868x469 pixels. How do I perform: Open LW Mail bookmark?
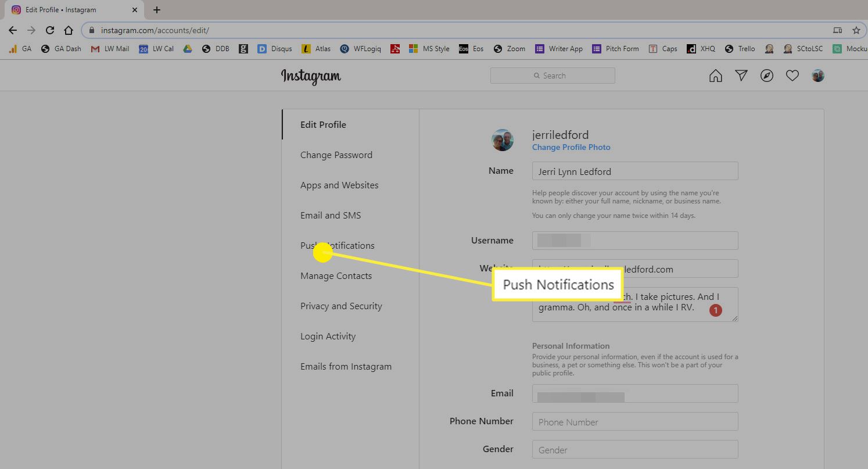tap(110, 49)
